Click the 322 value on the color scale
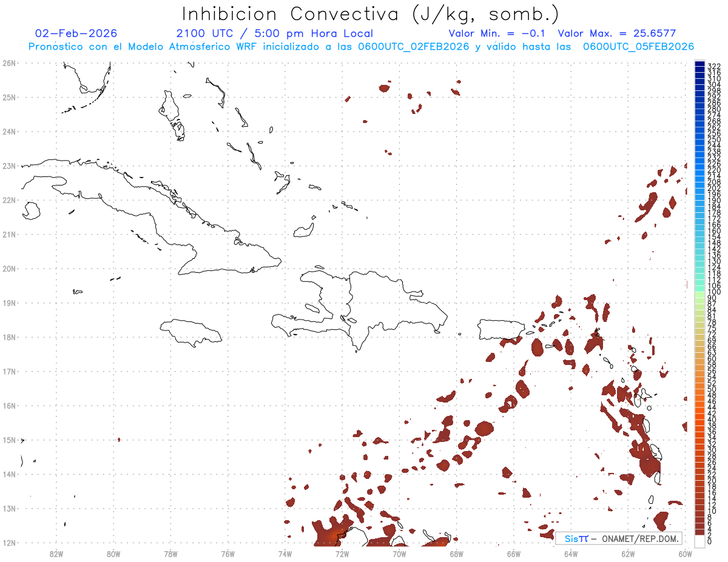This screenshot has height=562, width=728. click(x=714, y=66)
